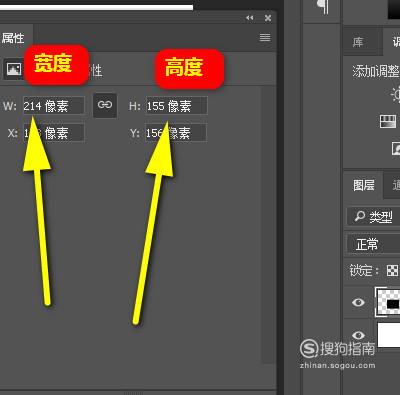Add the gradient map adjustment icon
The width and height of the screenshot is (400, 395).
(x=388, y=121)
